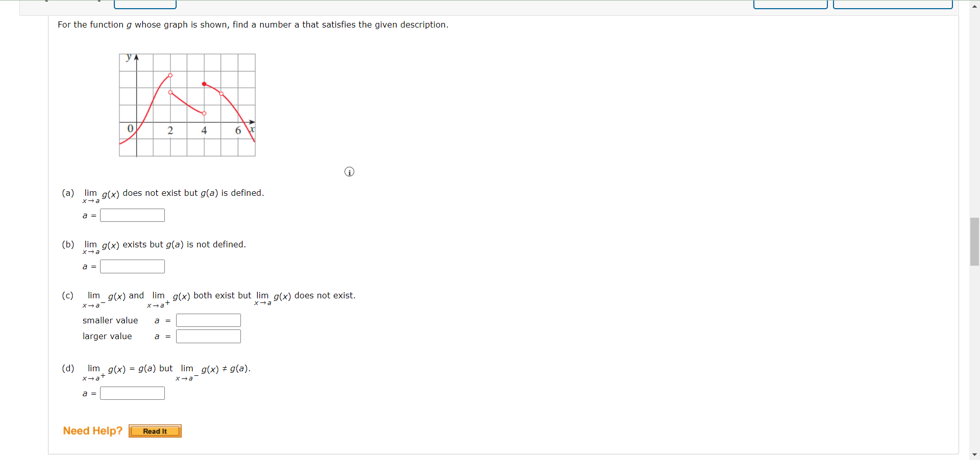Click the question prompt text about function g

coord(253,24)
